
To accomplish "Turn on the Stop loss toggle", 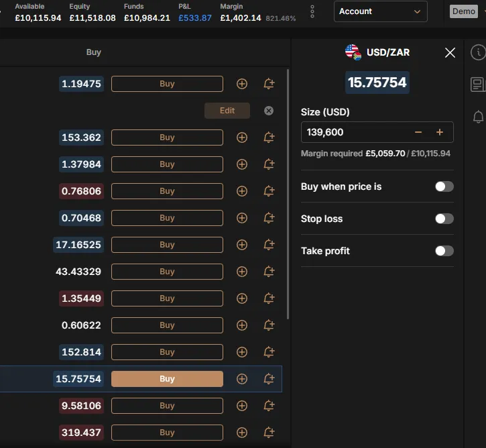I will (x=444, y=219).
